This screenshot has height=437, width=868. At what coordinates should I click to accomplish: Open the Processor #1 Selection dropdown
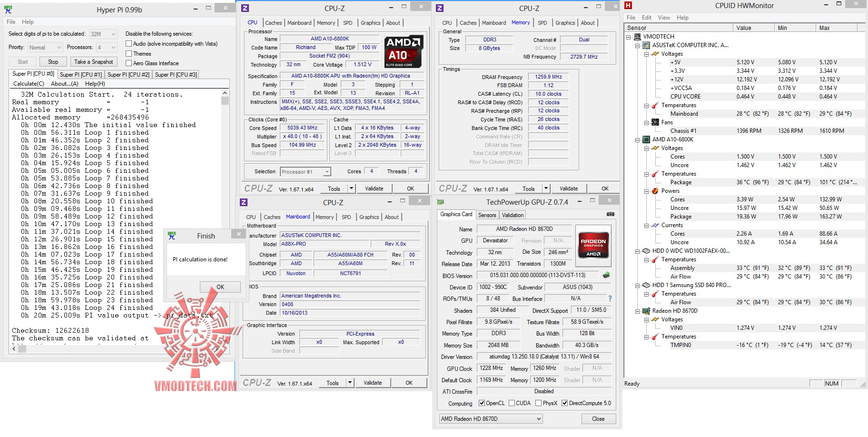pos(305,172)
